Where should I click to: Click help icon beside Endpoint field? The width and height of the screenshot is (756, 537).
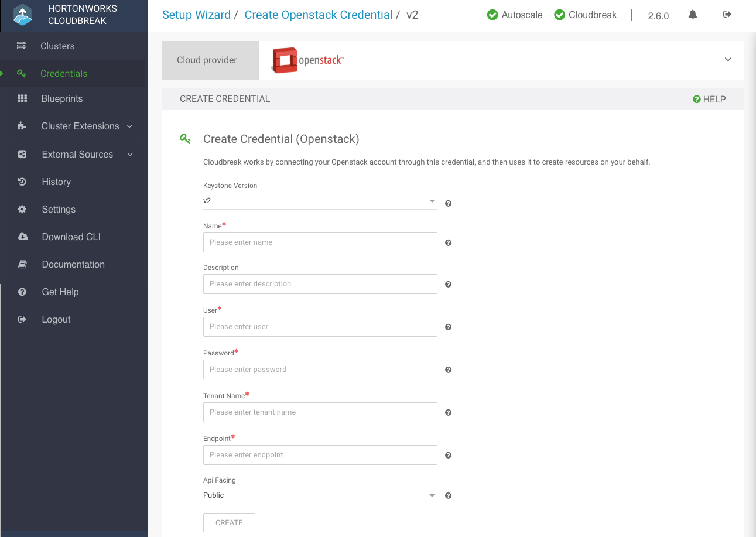coord(448,455)
